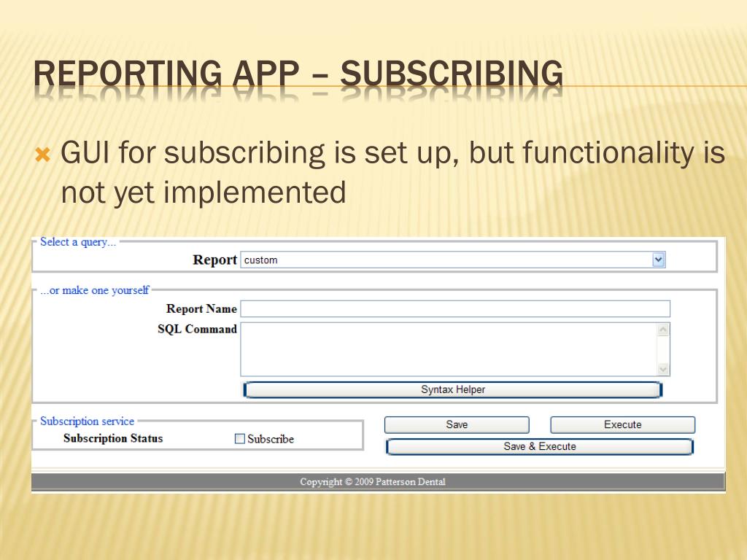Click the '...or make one yourself' legend
The width and height of the screenshot is (747, 560).
click(x=94, y=290)
